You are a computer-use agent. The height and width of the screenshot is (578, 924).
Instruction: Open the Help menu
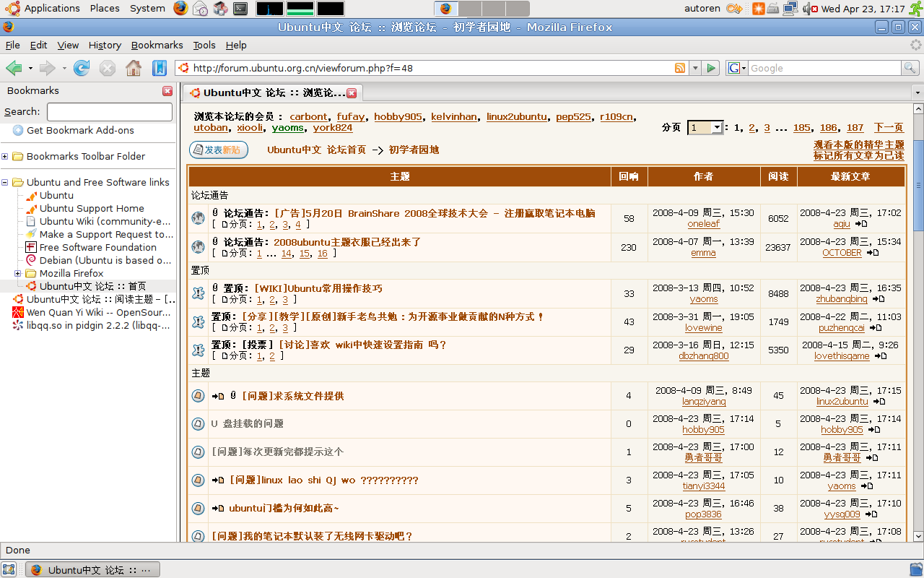[x=236, y=45]
